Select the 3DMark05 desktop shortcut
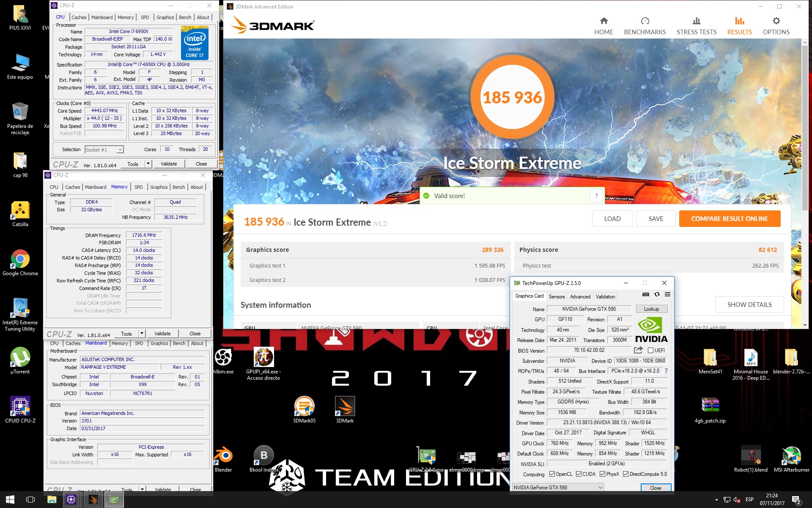This screenshot has width=812, height=508. pos(304,409)
